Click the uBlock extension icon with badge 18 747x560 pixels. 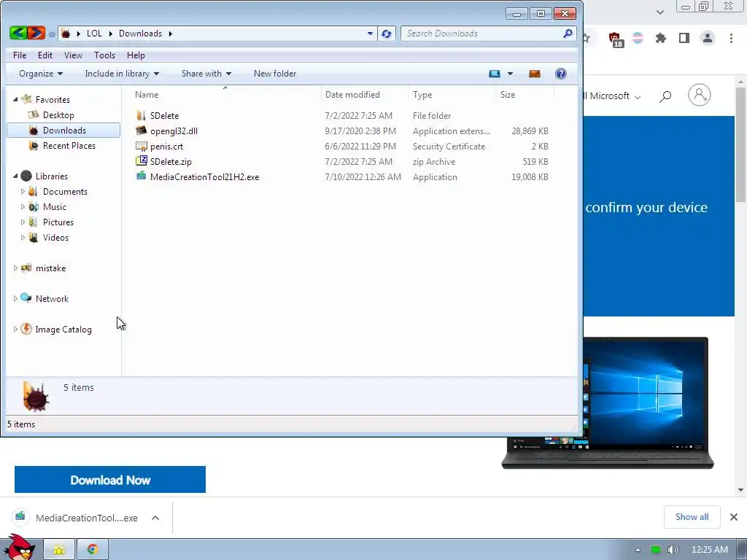[615, 39]
